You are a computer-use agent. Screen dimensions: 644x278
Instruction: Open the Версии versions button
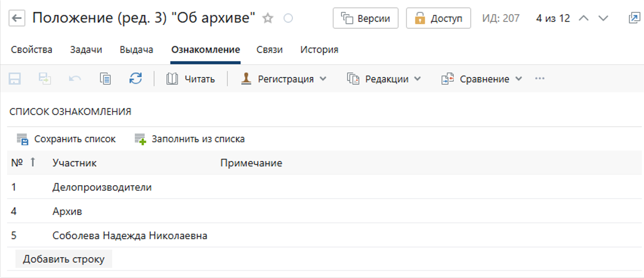(x=365, y=18)
